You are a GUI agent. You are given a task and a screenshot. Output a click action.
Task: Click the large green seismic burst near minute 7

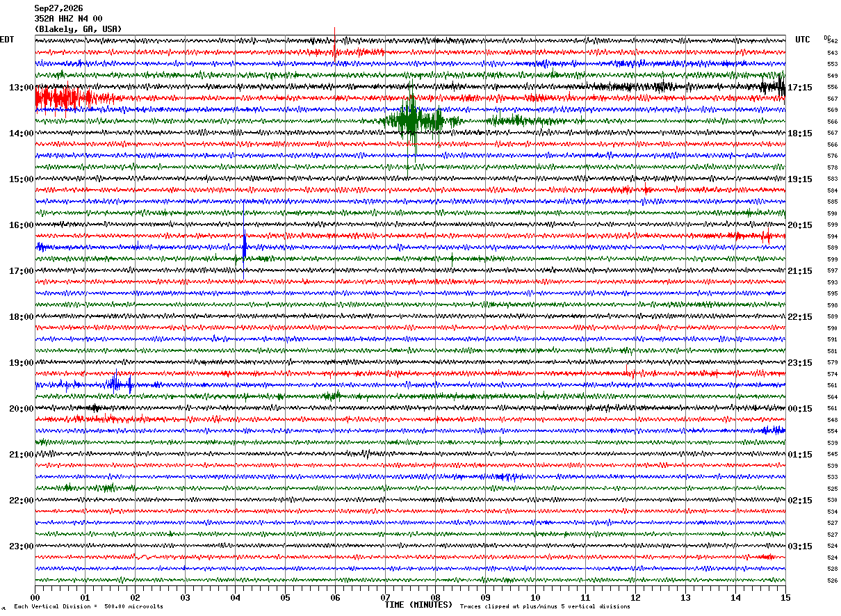tap(414, 121)
